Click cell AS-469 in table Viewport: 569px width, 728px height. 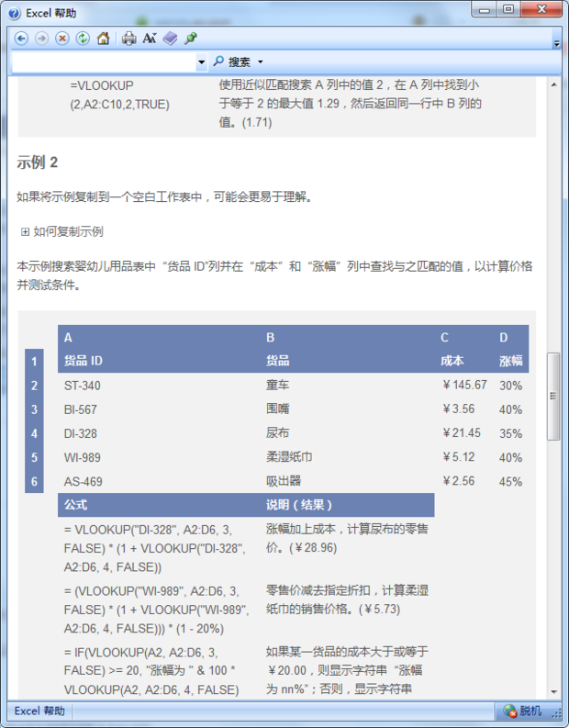(x=84, y=481)
